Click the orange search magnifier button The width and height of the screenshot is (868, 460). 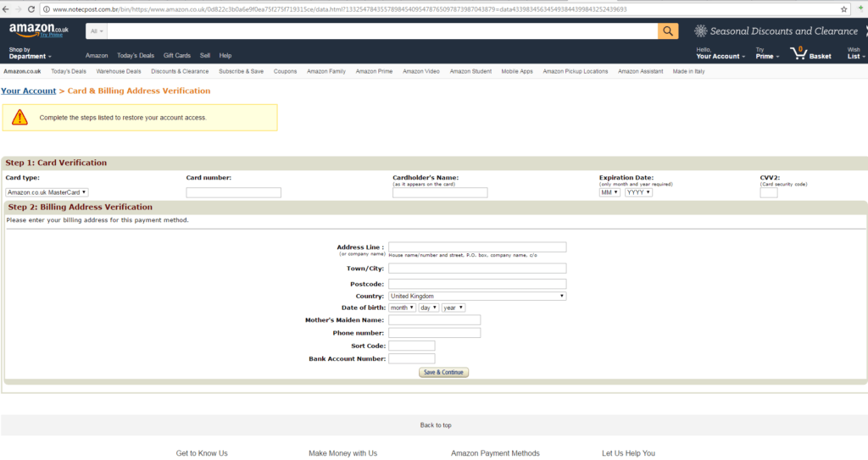(668, 31)
